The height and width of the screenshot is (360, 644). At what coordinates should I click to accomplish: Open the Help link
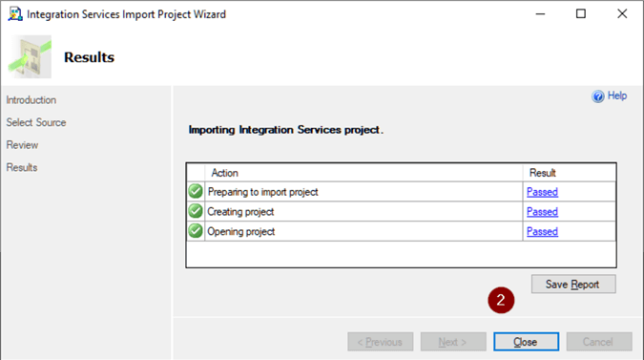pyautogui.click(x=617, y=95)
